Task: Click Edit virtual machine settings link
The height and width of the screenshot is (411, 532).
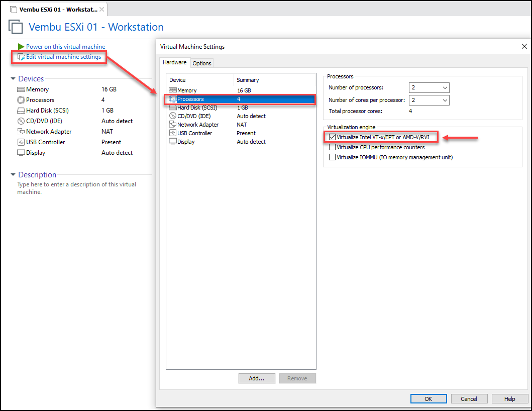Action: pos(63,57)
